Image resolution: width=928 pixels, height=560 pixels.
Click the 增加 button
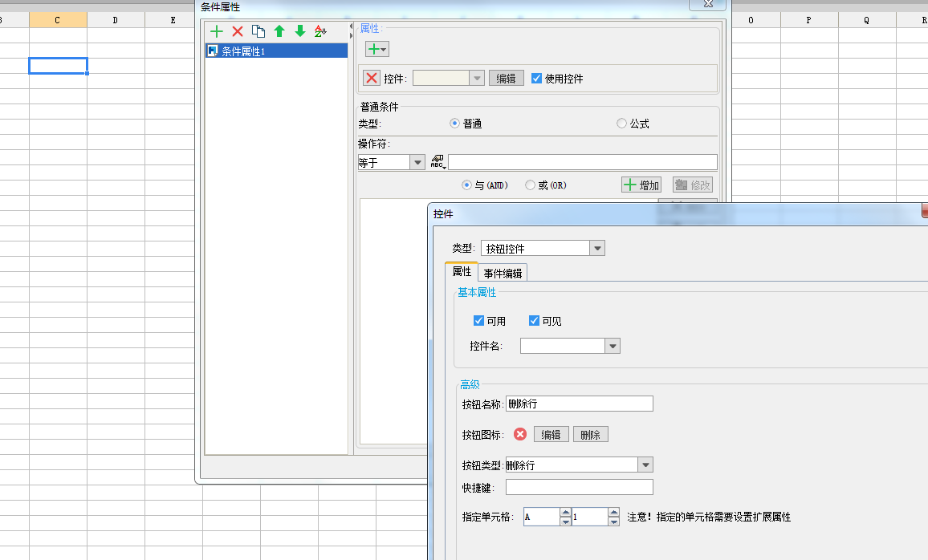[641, 185]
